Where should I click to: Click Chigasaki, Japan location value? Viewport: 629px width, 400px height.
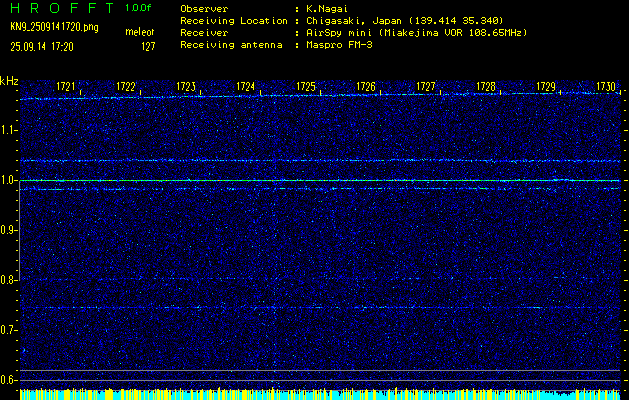pyautogui.click(x=405, y=21)
